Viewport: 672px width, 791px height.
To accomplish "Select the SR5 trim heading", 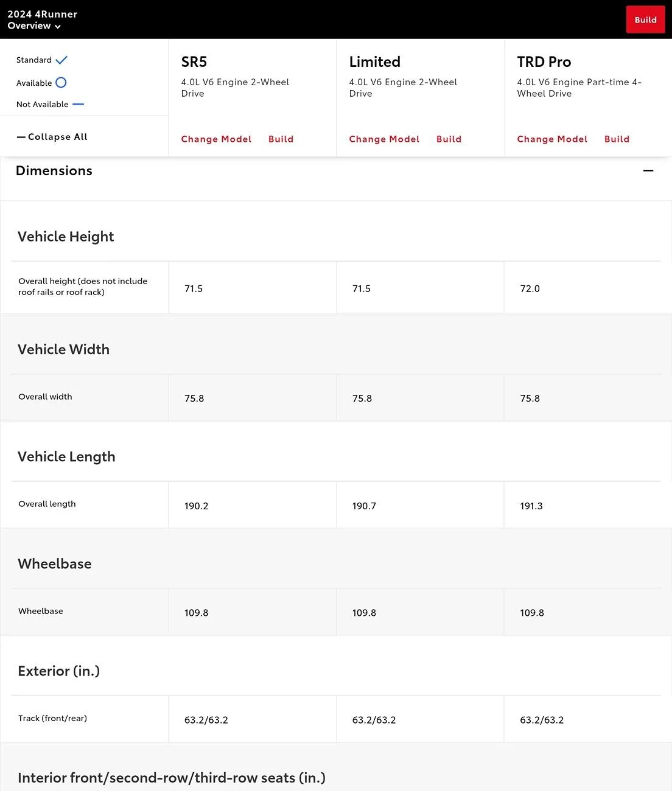I will tap(194, 62).
